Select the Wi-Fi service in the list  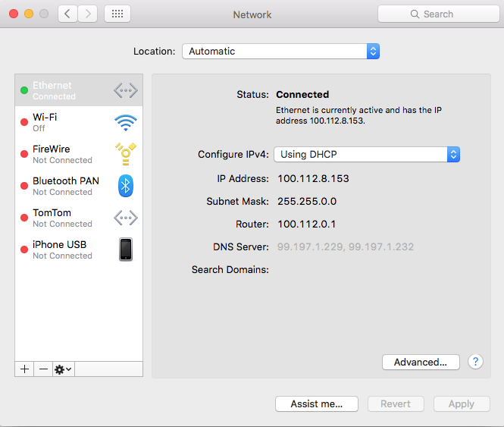click(x=79, y=122)
